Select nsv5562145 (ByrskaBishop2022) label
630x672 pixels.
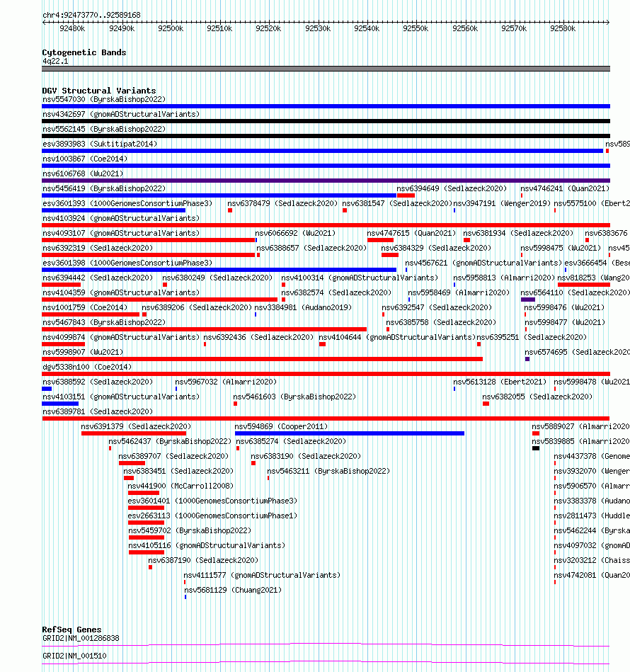[104, 129]
